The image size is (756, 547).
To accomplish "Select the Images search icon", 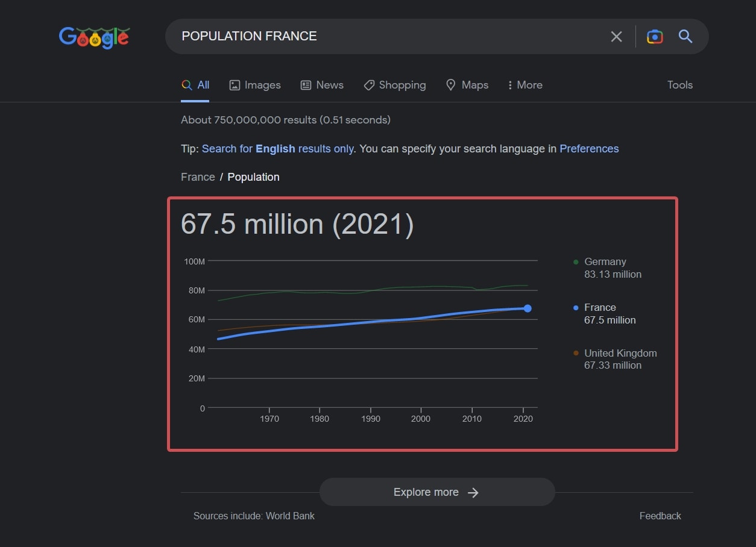I will (235, 85).
